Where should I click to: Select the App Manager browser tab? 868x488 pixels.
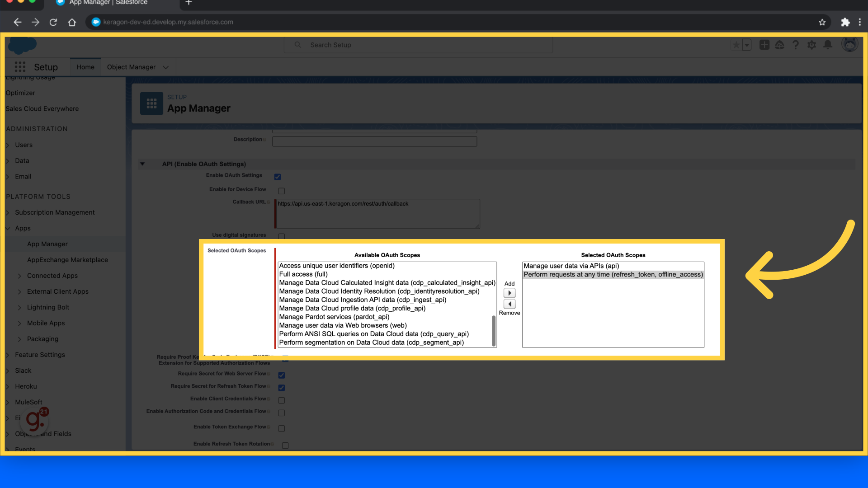(108, 3)
